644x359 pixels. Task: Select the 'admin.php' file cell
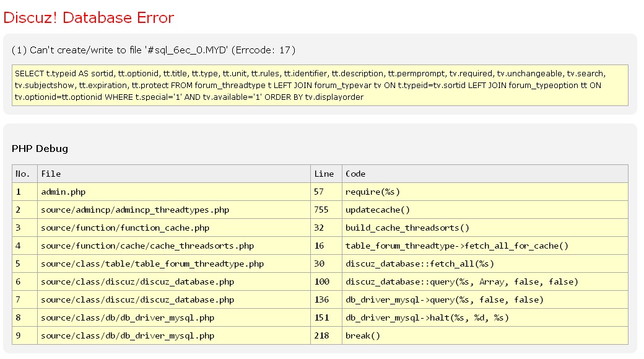(x=174, y=192)
